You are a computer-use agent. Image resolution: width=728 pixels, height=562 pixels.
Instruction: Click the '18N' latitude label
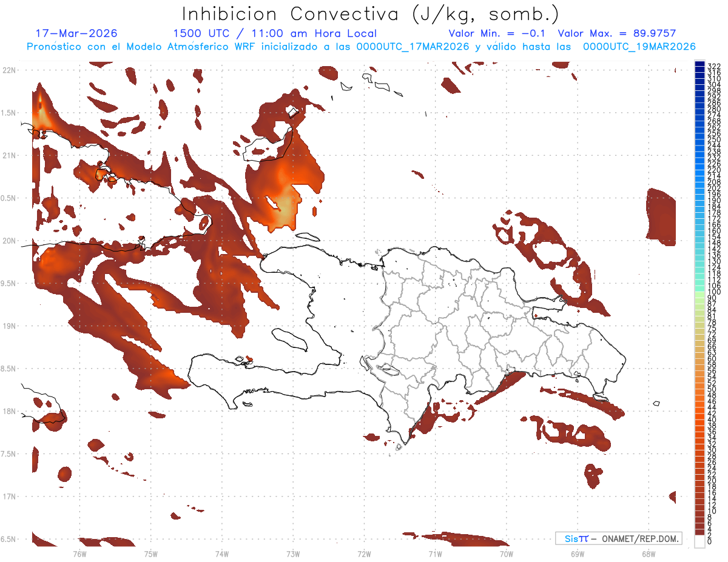pyautogui.click(x=8, y=411)
